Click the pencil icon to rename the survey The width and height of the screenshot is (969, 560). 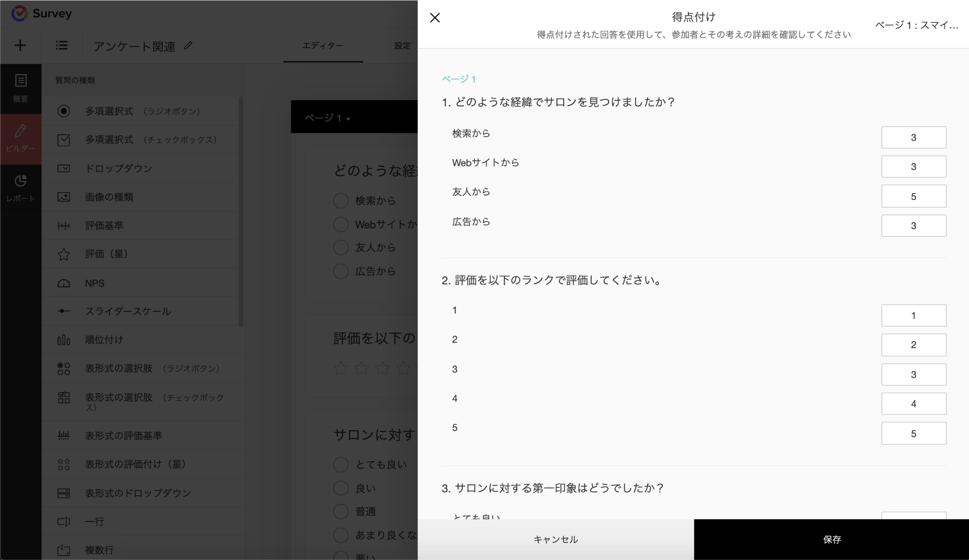(188, 46)
